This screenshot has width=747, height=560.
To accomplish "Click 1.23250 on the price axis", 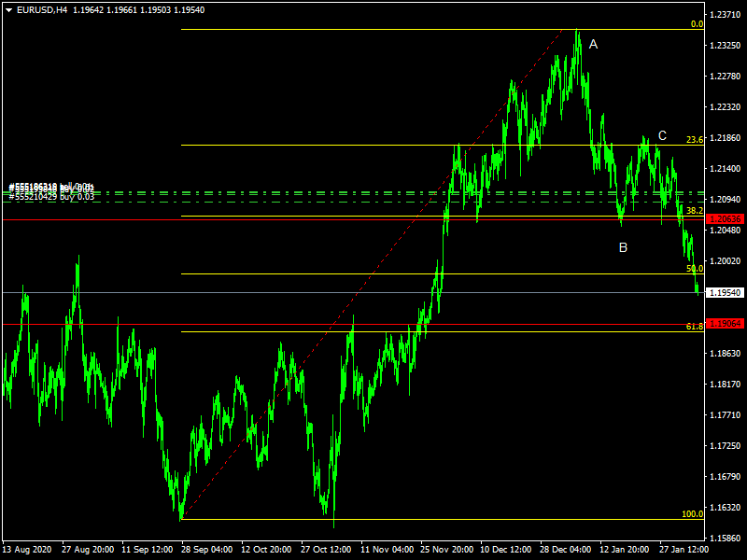I will pyautogui.click(x=726, y=45).
